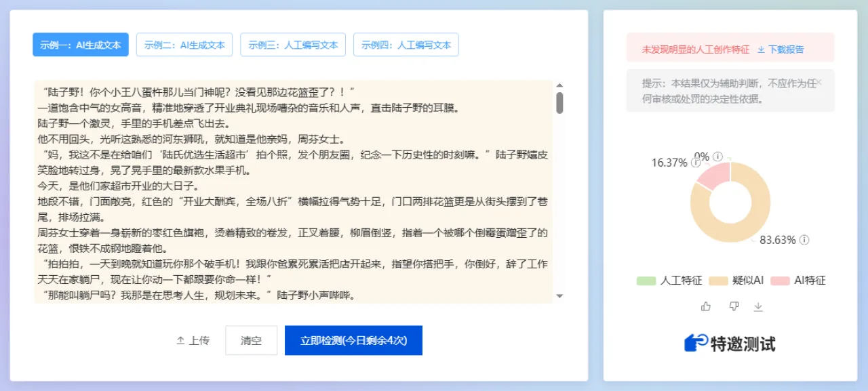
Task: Click the upload arrow icon beside 上传
Action: tap(180, 341)
